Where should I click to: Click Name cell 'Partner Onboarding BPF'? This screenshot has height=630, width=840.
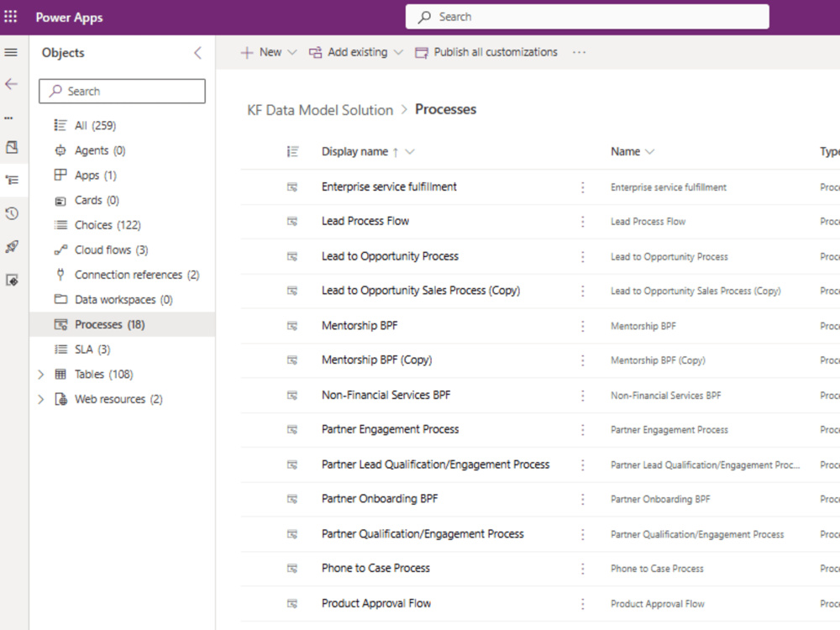660,499
